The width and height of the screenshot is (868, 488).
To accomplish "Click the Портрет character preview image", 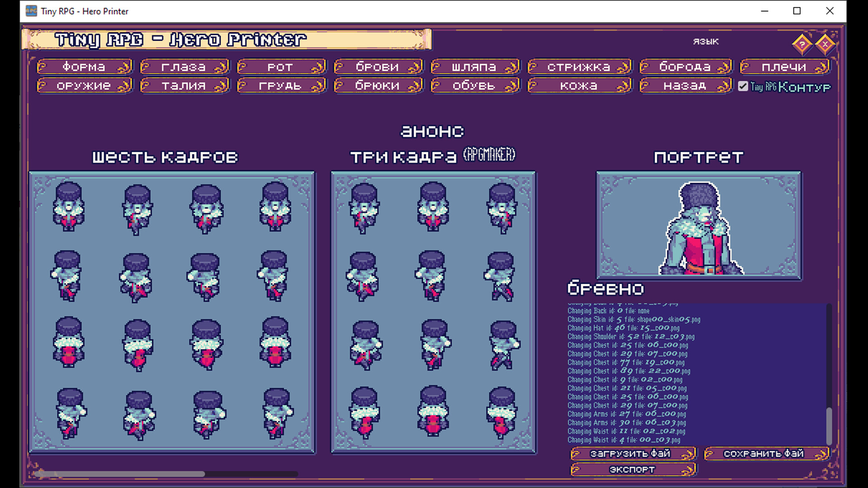I will [x=699, y=225].
